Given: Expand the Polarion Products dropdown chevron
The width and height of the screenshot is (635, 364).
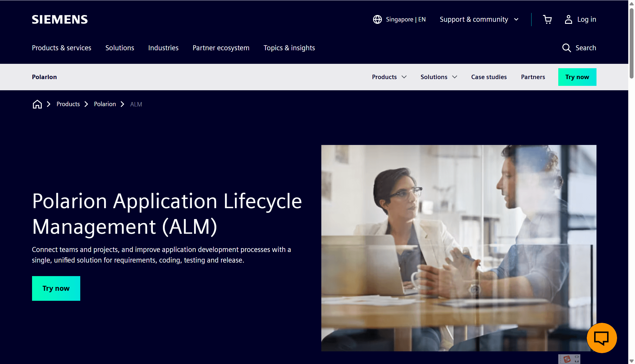Looking at the screenshot, I should (404, 77).
